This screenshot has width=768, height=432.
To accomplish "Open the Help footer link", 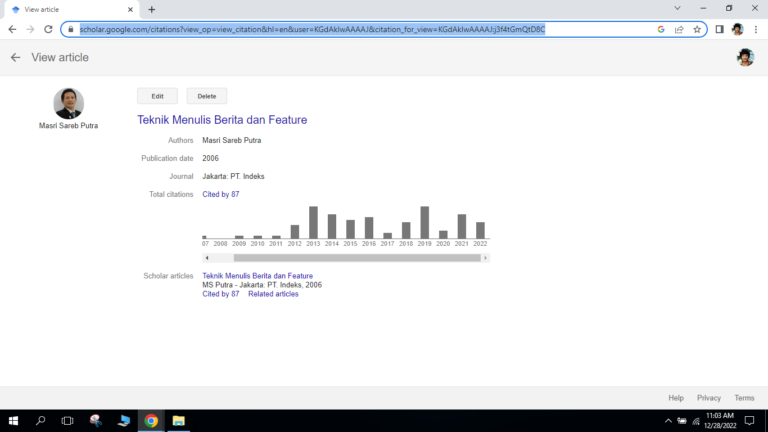I will pyautogui.click(x=676, y=398).
